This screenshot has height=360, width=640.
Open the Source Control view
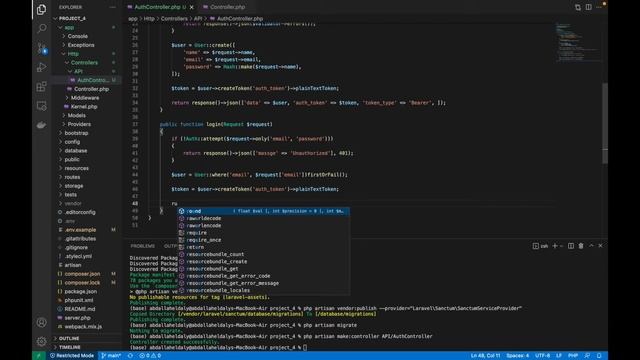pyautogui.click(x=41, y=48)
